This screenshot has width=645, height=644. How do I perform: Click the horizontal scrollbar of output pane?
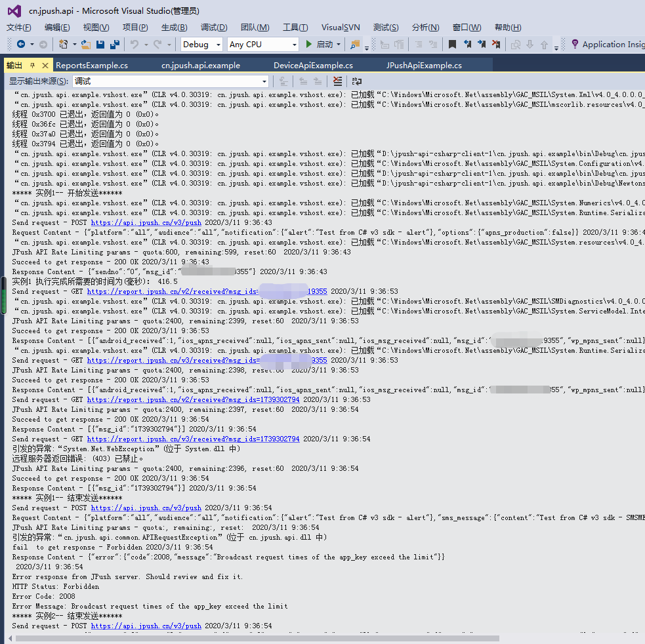click(x=257, y=638)
